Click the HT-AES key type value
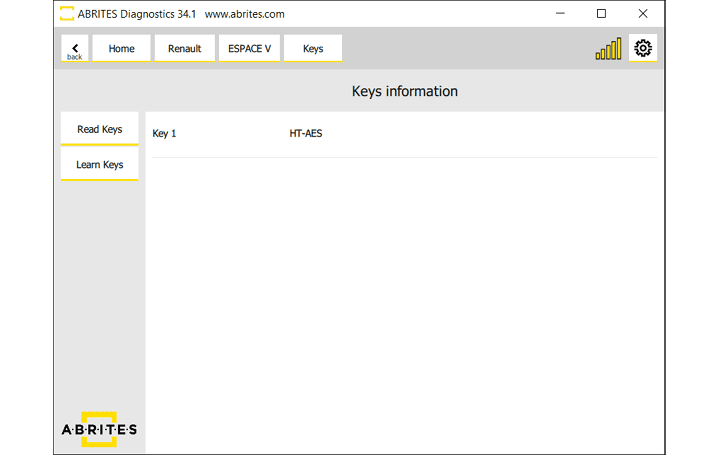Screen dimensions: 719x455 (x=306, y=134)
